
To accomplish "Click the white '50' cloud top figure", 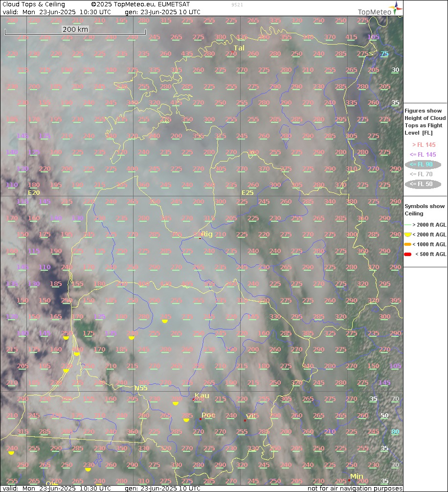I will pyautogui.click(x=384, y=416).
